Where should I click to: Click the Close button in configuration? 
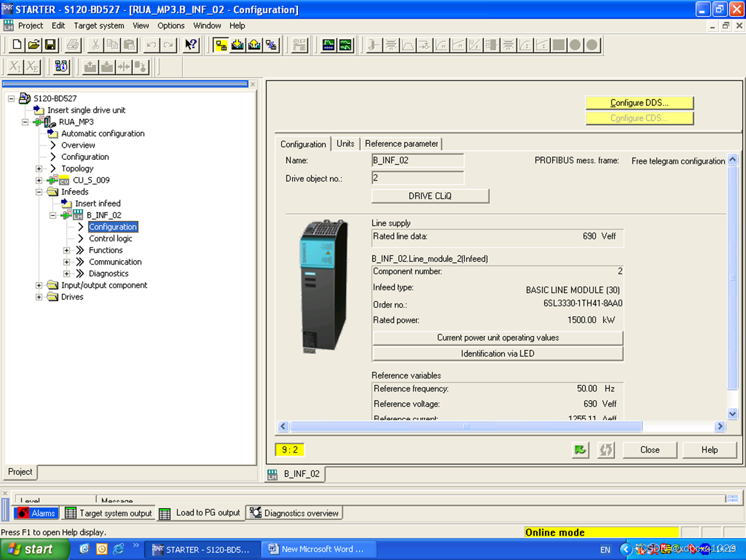tap(650, 450)
